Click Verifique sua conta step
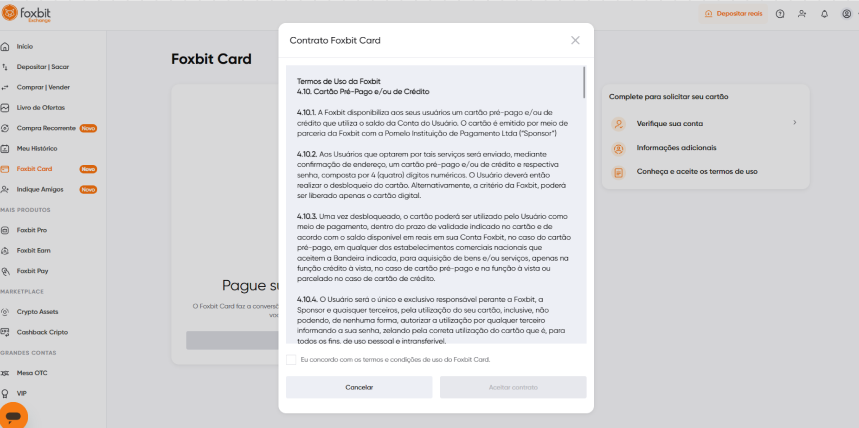The width and height of the screenshot is (859, 428). tap(669, 123)
